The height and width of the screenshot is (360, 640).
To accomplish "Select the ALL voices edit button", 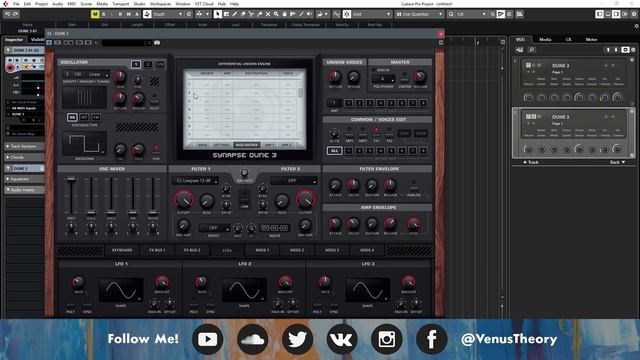I will point(334,151).
